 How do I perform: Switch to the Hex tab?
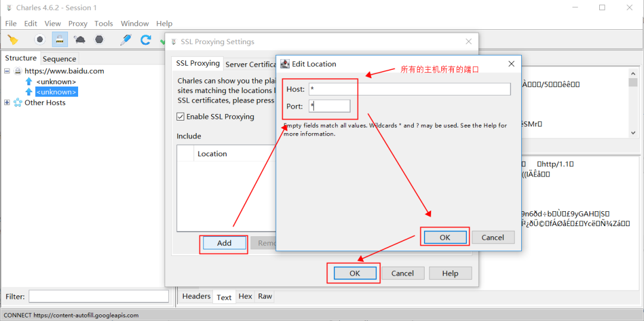pyautogui.click(x=245, y=297)
